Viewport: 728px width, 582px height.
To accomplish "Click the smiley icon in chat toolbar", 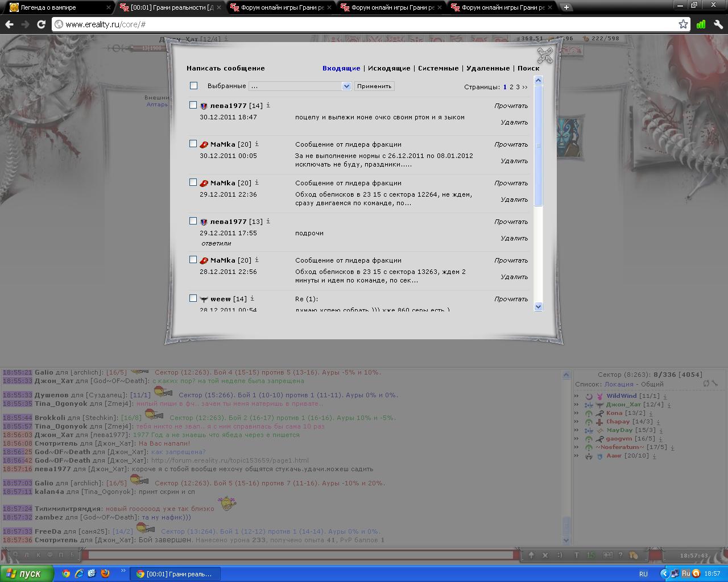I will click(x=560, y=555).
